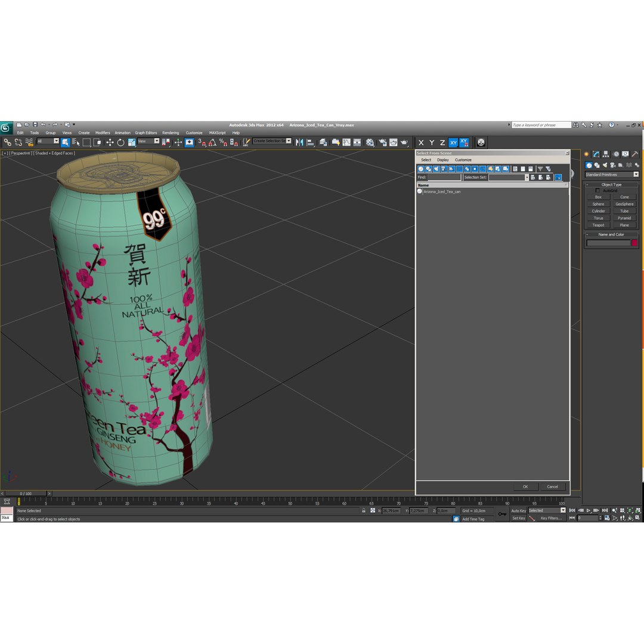Click the Unlink Selection tool
The width and height of the screenshot is (644, 644).
18,143
